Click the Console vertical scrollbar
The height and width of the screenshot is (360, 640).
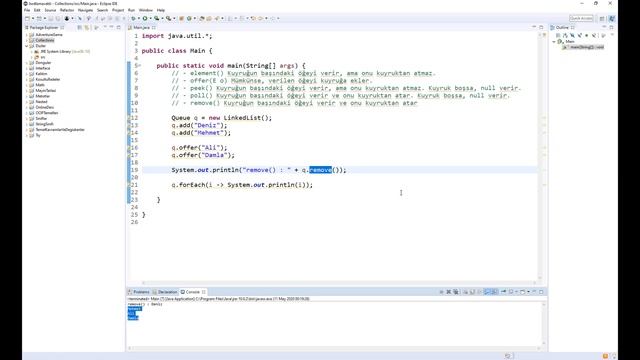point(543,324)
